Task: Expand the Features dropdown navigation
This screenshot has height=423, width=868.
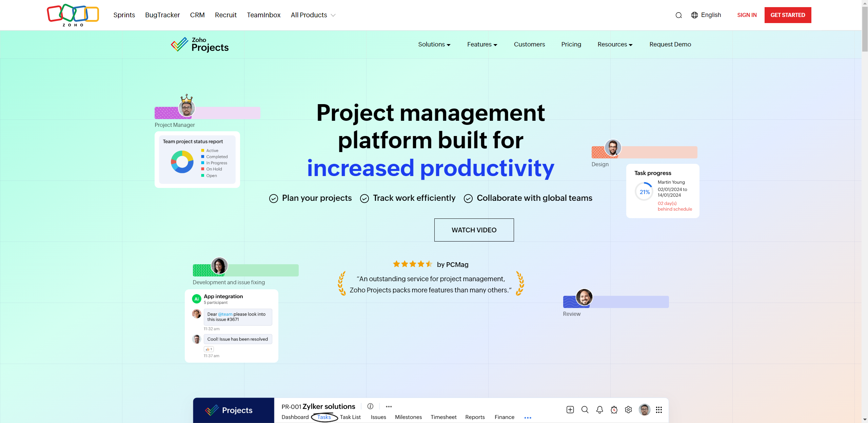Action: pos(481,44)
